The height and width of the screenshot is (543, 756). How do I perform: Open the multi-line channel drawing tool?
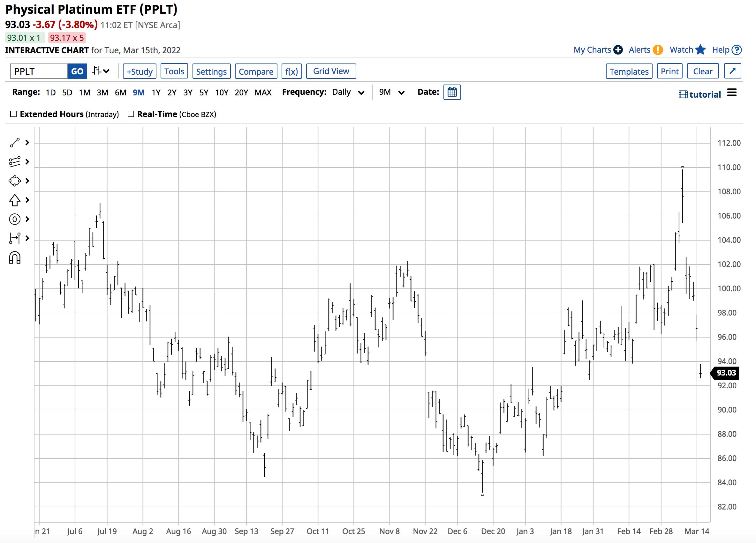(x=15, y=162)
